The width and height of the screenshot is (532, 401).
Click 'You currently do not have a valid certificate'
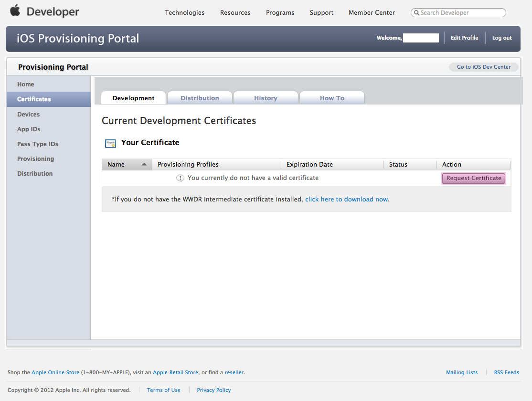(253, 178)
